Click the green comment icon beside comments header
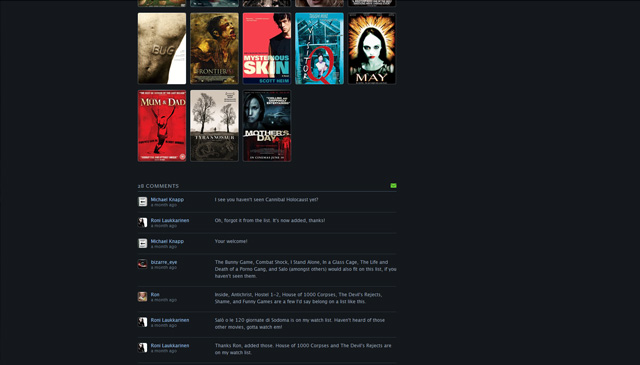 pos(393,186)
